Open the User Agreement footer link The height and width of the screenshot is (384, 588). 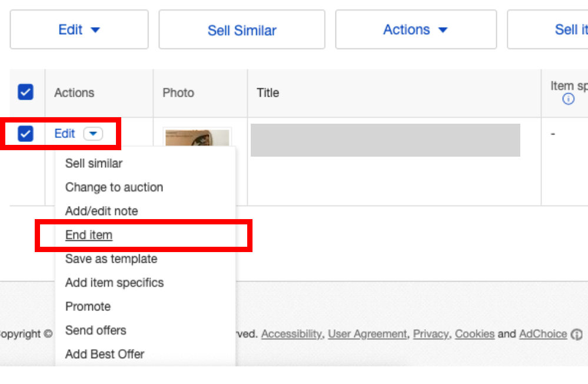tap(367, 334)
